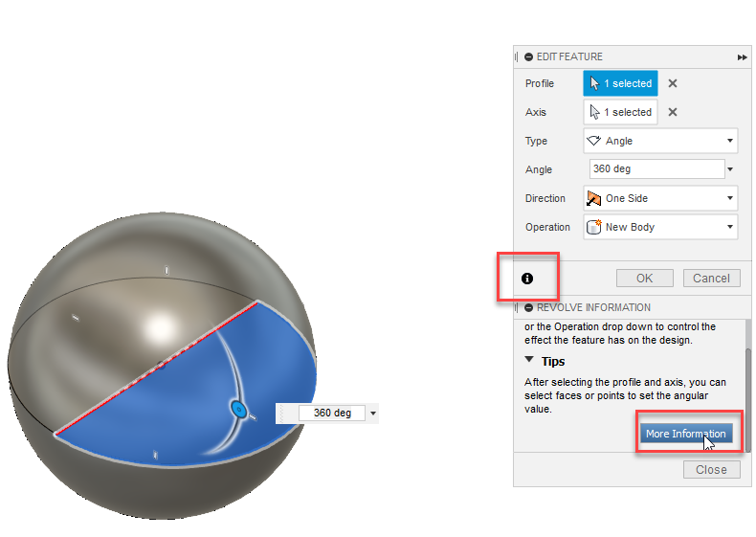Viewport: 756px width, 537px height.
Task: Open the Type dropdown showing Angle
Action: (660, 141)
